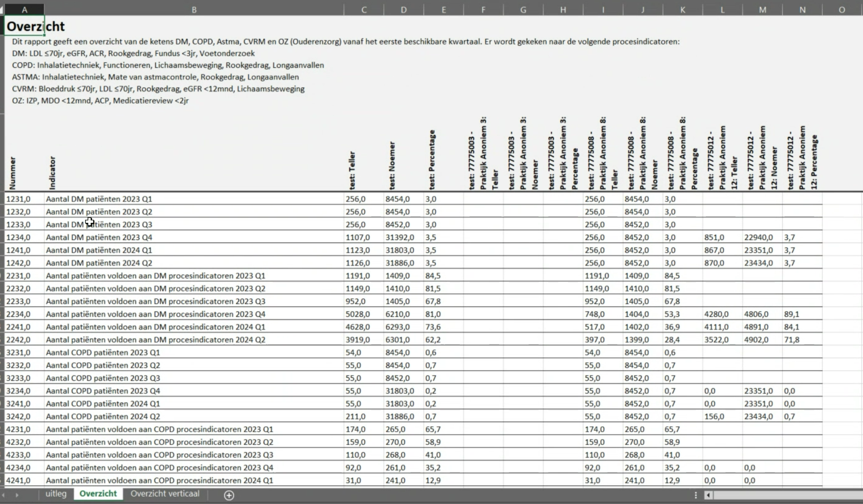Select the bold "Overzicht" title cell
This screenshot has height=504, width=863.
point(24,26)
